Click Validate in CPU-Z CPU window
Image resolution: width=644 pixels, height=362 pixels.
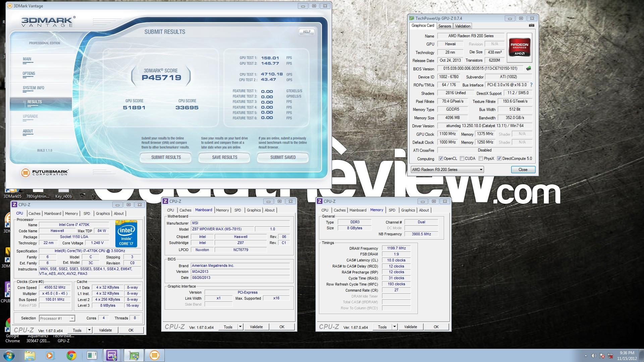[105, 330]
